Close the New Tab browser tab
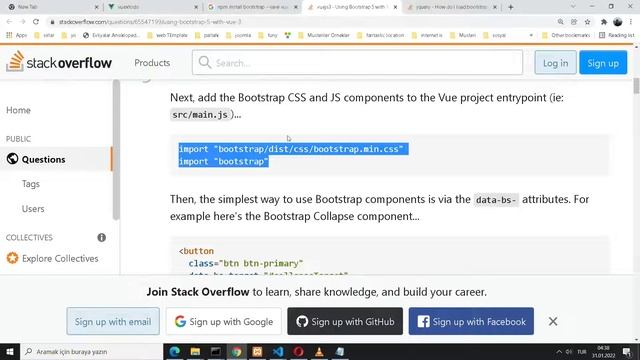Image resolution: width=640 pixels, height=360 pixels. point(96,7)
